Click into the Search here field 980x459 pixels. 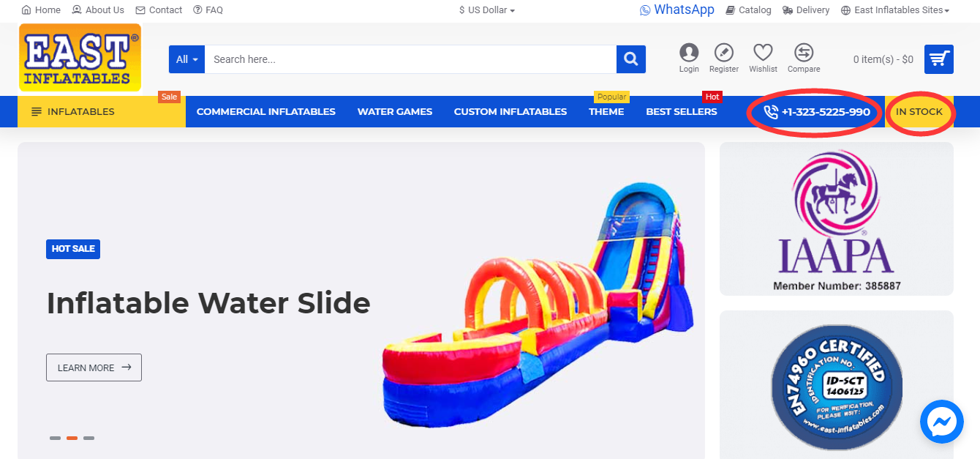pos(410,59)
